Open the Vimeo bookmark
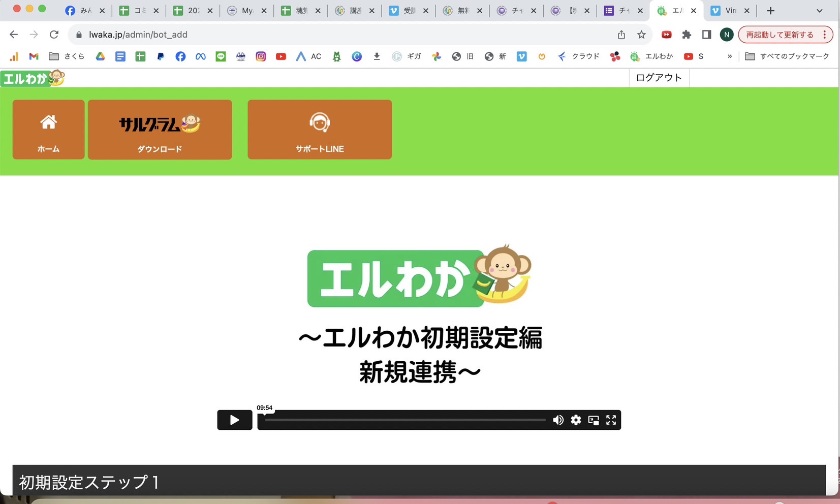 521,56
